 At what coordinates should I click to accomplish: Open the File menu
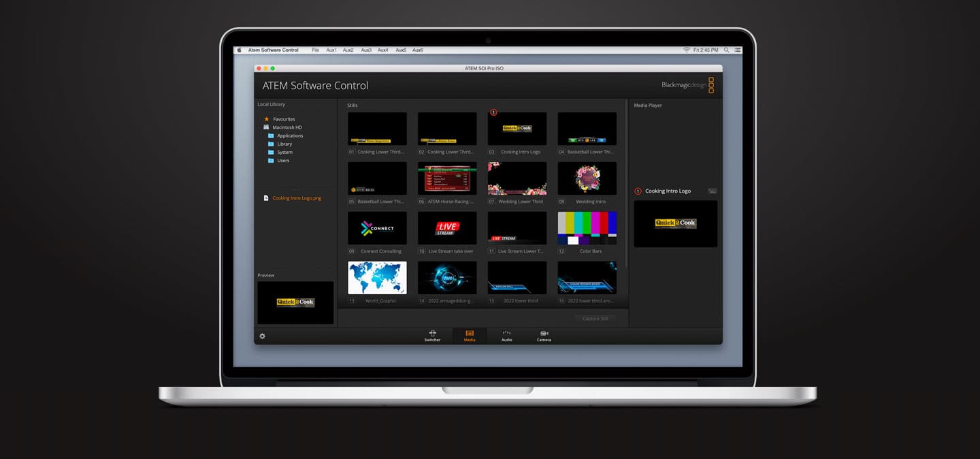316,50
